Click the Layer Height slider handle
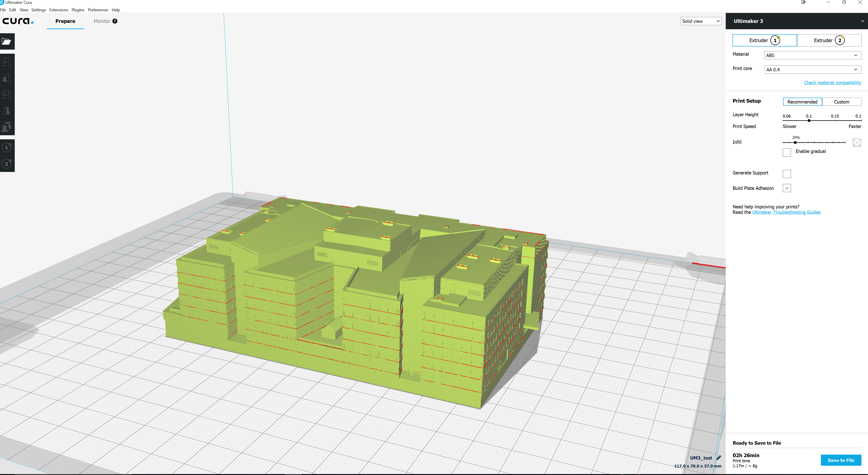The width and height of the screenshot is (868, 475). (x=809, y=120)
